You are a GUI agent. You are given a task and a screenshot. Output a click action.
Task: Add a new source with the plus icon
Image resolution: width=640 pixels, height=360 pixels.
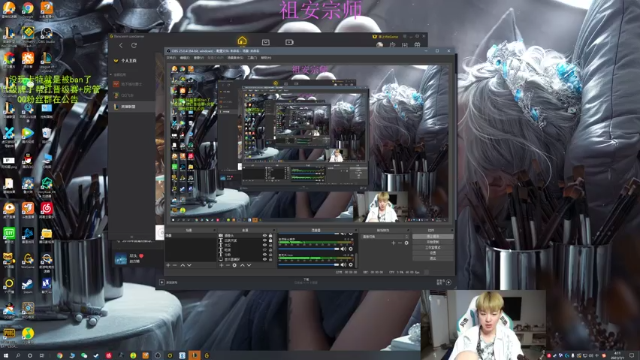221,265
